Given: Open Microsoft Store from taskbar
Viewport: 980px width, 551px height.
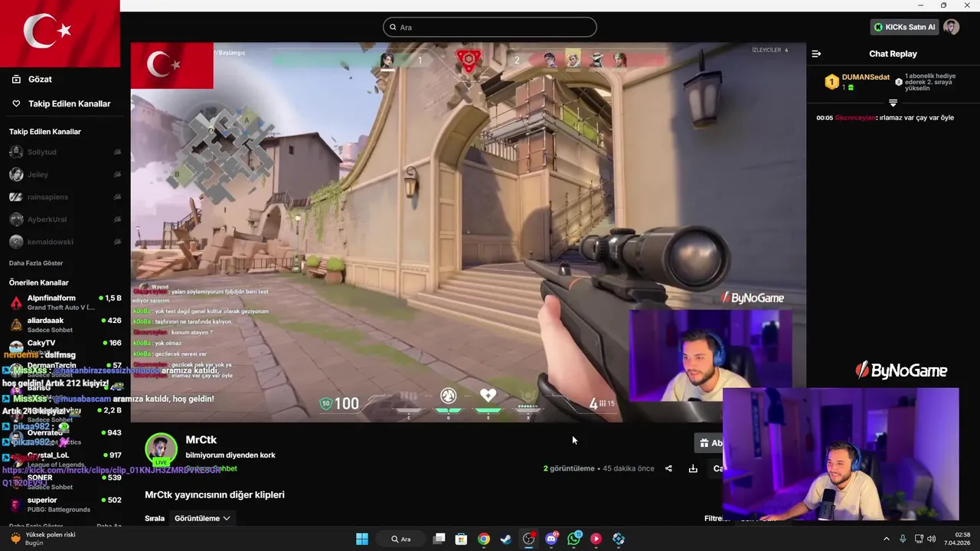Looking at the screenshot, I should tap(461, 539).
